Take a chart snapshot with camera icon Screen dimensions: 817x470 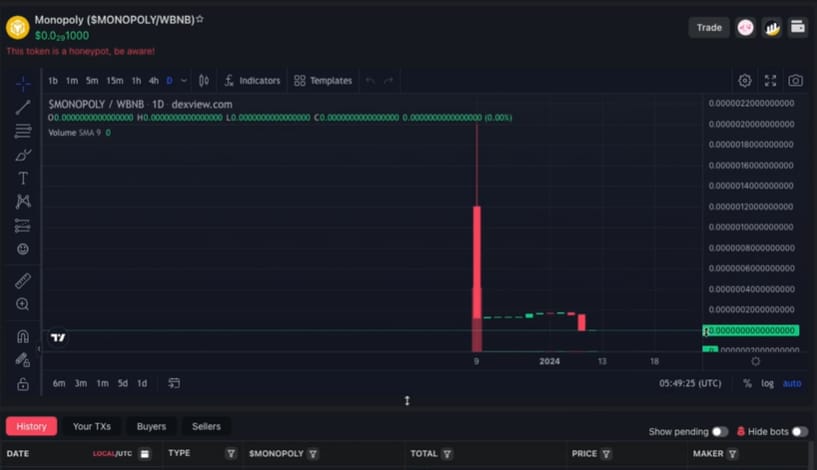point(795,81)
